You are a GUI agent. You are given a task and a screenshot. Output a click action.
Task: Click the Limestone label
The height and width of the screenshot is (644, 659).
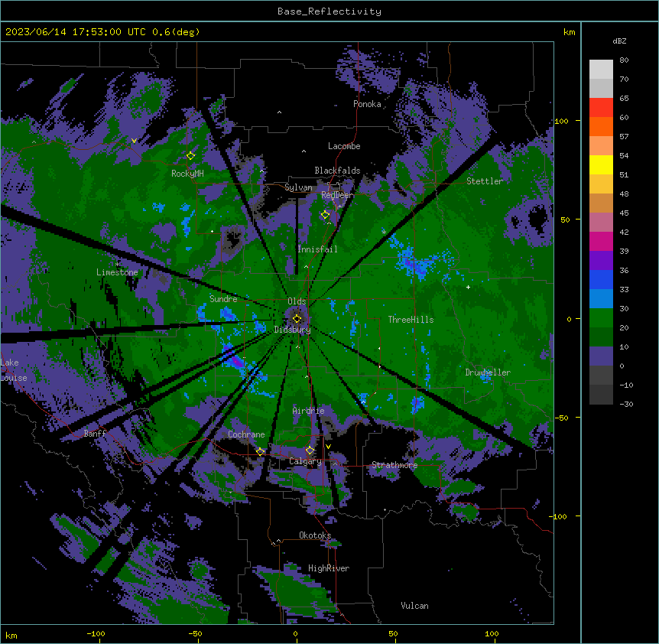(x=117, y=272)
